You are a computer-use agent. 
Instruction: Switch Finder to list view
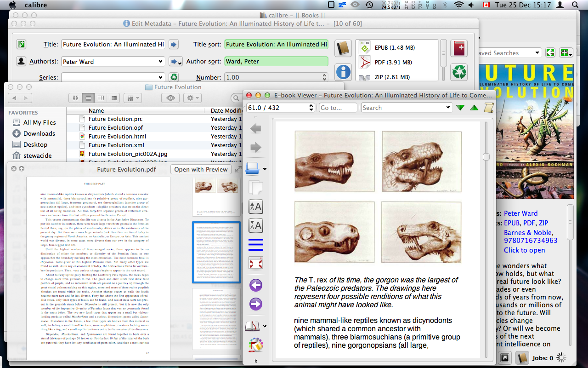[88, 98]
